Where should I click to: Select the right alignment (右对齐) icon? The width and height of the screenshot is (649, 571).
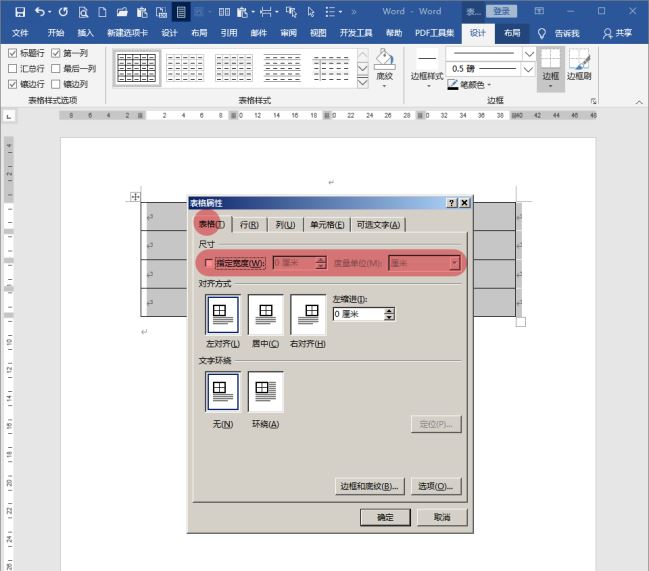tap(308, 314)
